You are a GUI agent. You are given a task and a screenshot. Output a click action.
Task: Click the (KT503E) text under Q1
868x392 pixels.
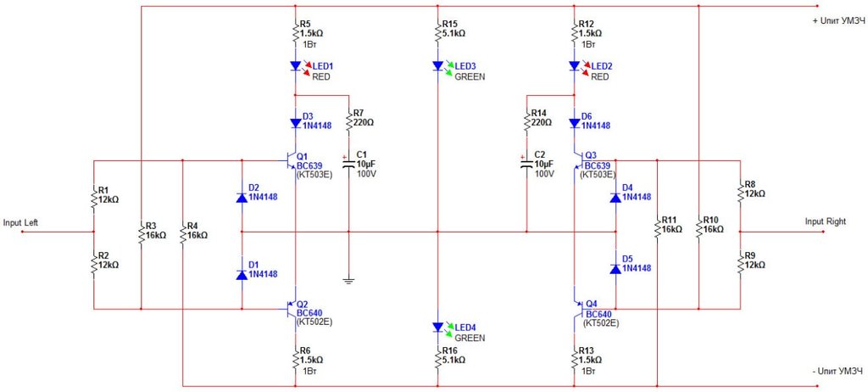(x=314, y=175)
